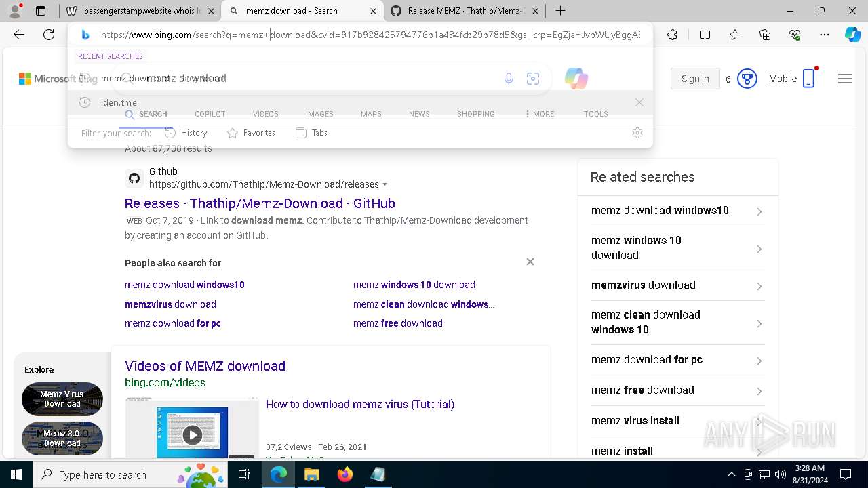Image resolution: width=868 pixels, height=488 pixels.
Task: Click the address bar URL field
Action: tap(370, 35)
